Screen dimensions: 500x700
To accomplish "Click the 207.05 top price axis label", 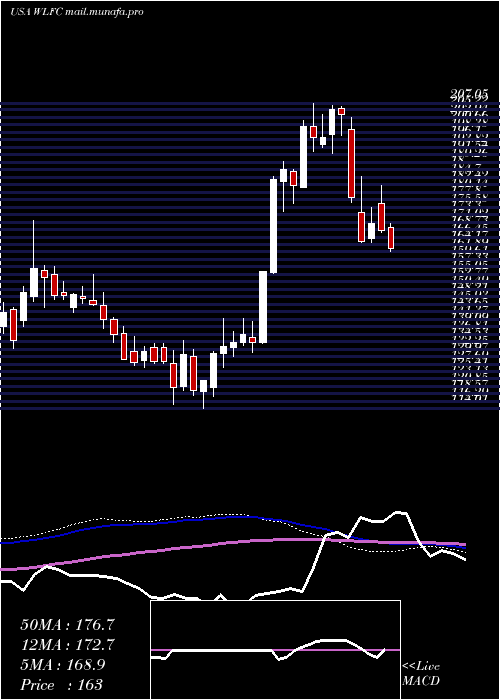I will tap(468, 95).
